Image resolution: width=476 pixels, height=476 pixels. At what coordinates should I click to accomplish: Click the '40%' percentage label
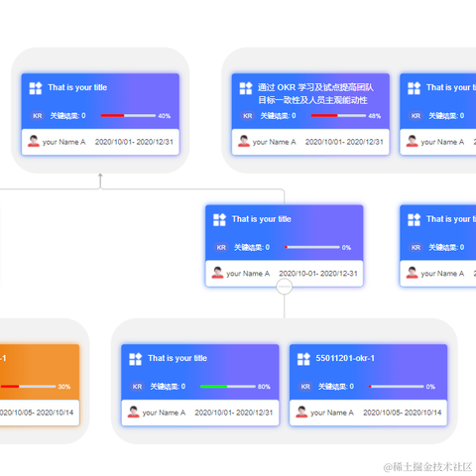click(164, 116)
